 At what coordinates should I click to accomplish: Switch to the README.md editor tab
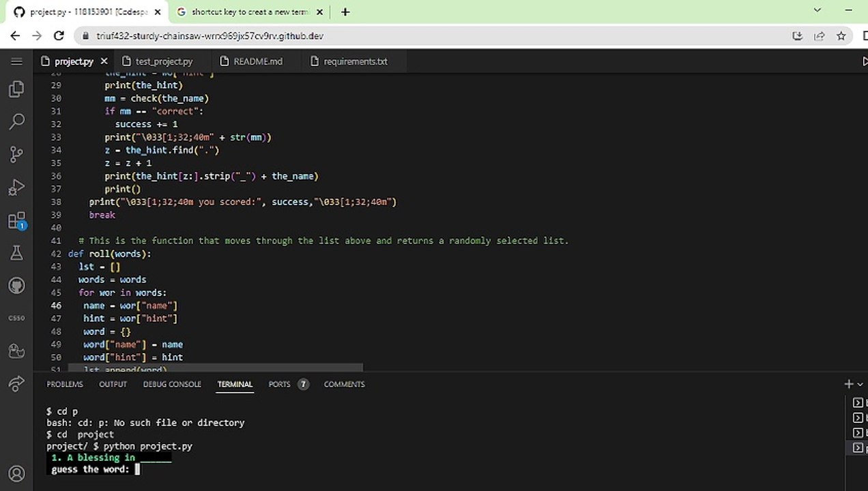[257, 61]
